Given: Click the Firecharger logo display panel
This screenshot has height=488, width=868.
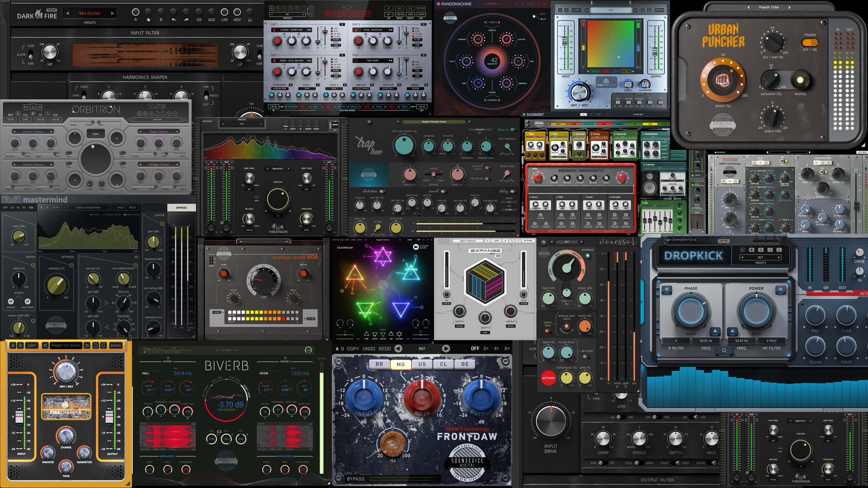Looking at the screenshot, I should coord(66,407).
